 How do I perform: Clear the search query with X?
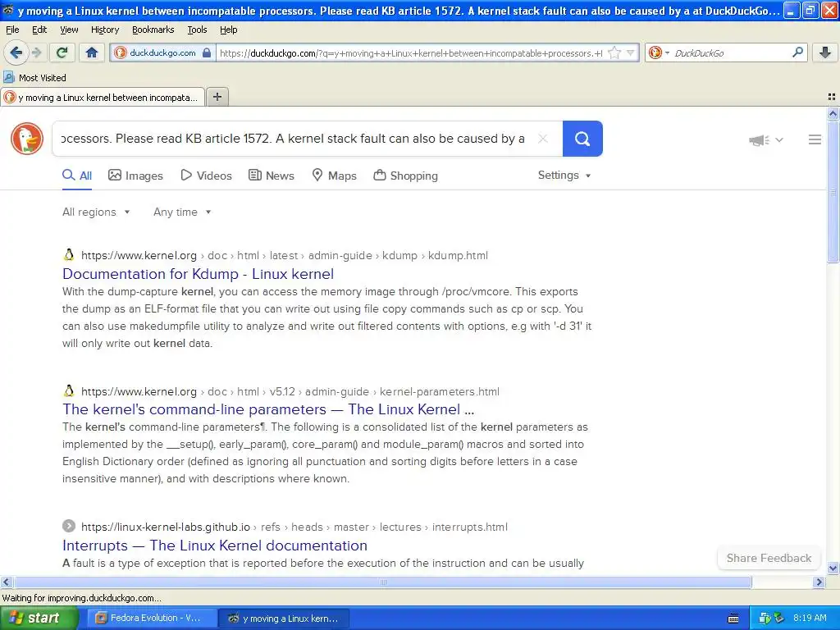coord(543,139)
